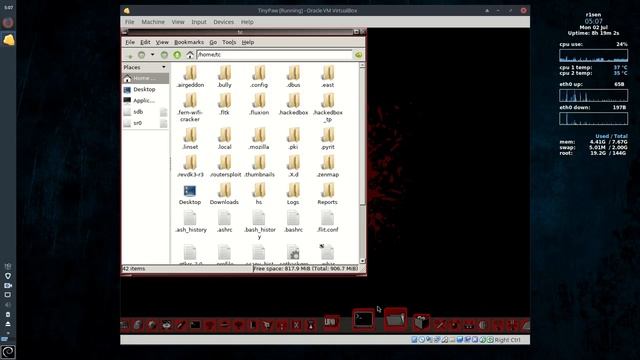
Task: Eject the sr0 drive using its eject icon
Action: [164, 123]
